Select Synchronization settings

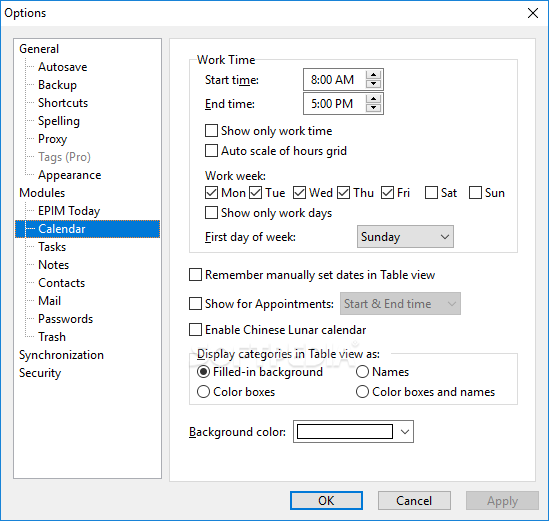[x=61, y=355]
